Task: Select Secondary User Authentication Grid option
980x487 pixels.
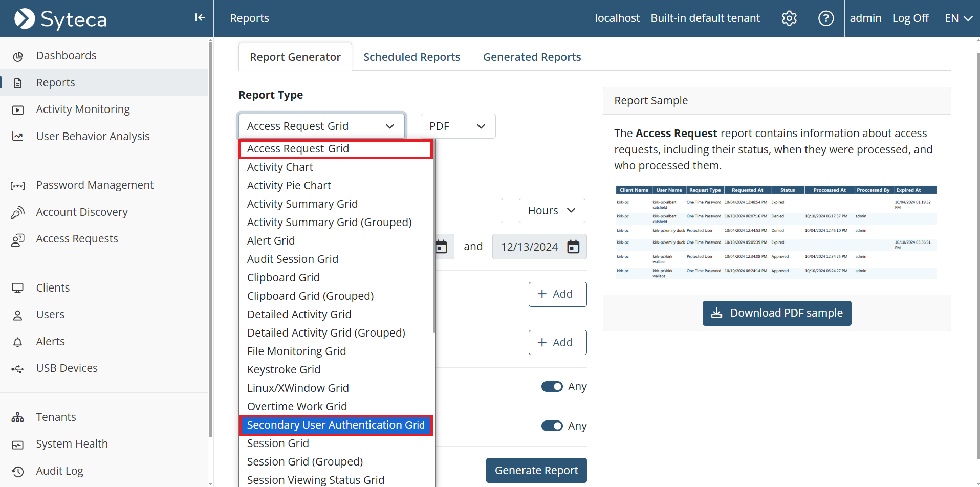Action: click(x=336, y=425)
